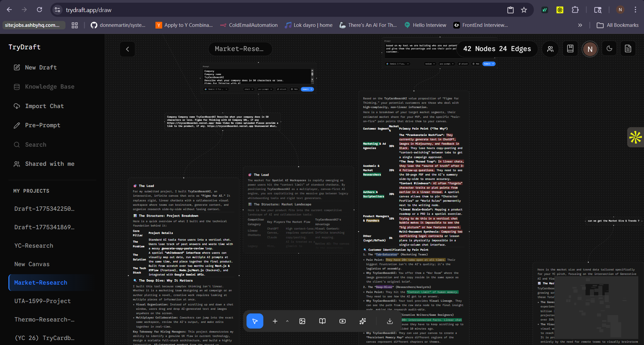The height and width of the screenshot is (345, 644).
Task: Click Submit on the Company prompt node
Action: (307, 89)
